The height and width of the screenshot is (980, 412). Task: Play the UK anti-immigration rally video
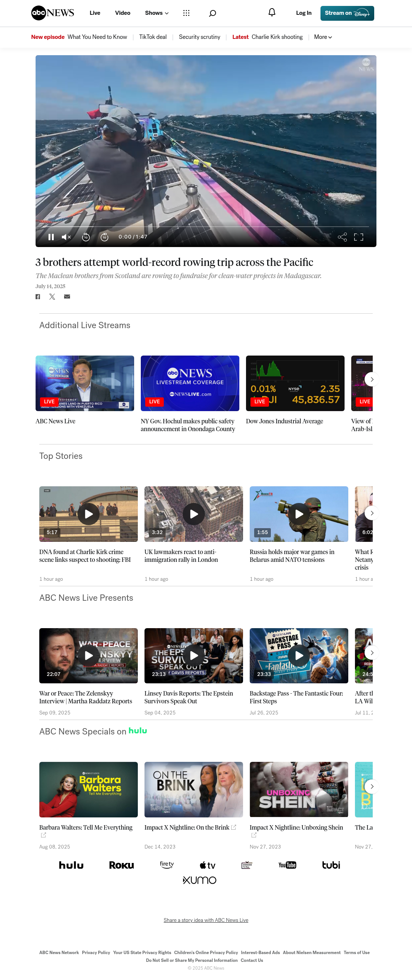[194, 514]
